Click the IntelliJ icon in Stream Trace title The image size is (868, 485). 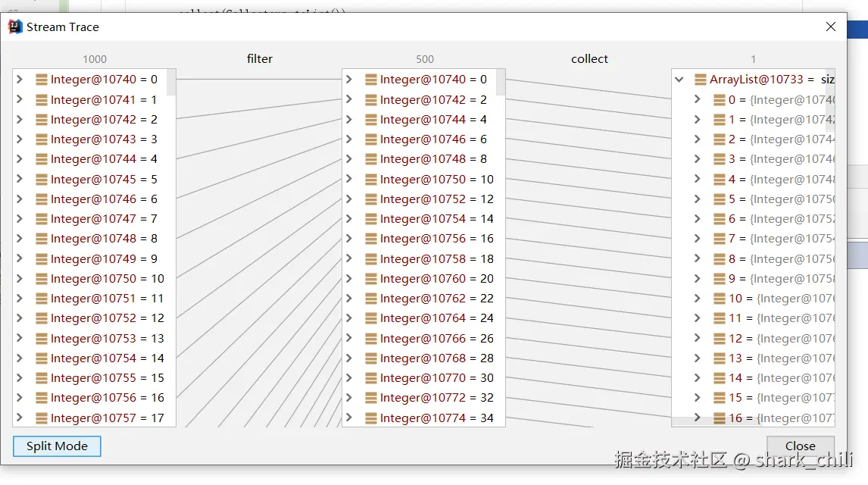pos(15,27)
